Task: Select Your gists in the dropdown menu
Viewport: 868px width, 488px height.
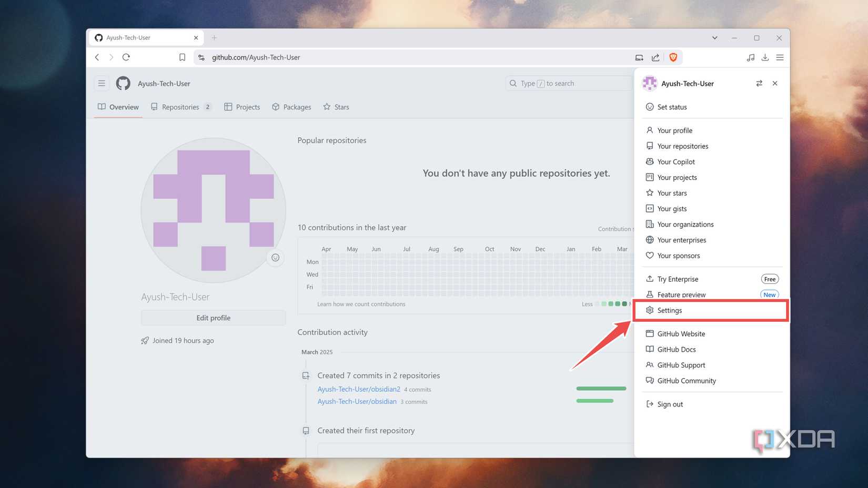Action: pyautogui.click(x=672, y=208)
